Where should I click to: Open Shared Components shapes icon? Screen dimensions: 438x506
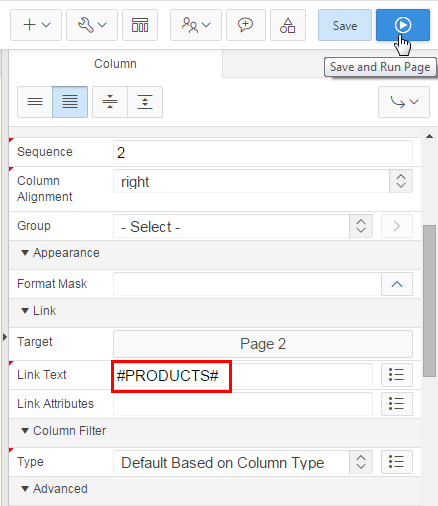288,25
